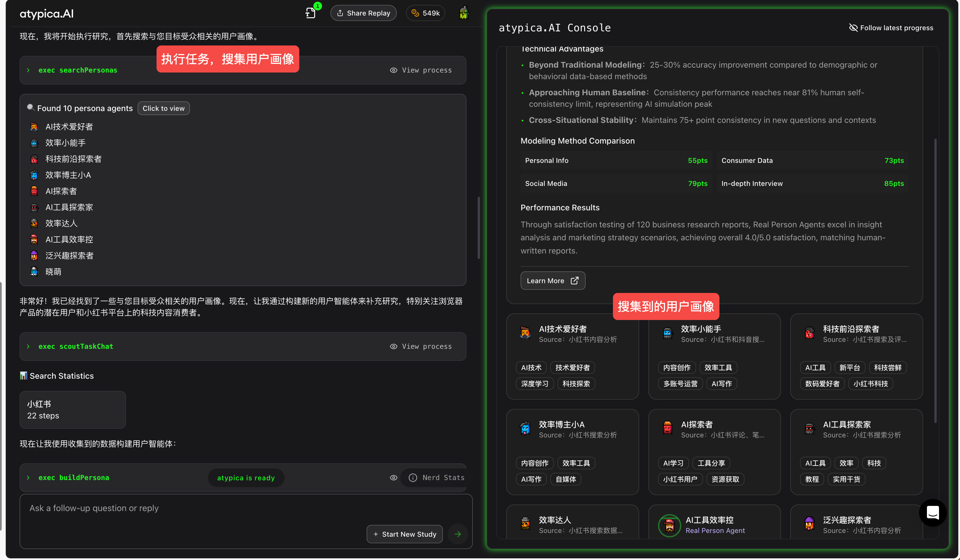960x560 pixels.
Task: Open the notification icon with green badge
Action: [x=311, y=13]
